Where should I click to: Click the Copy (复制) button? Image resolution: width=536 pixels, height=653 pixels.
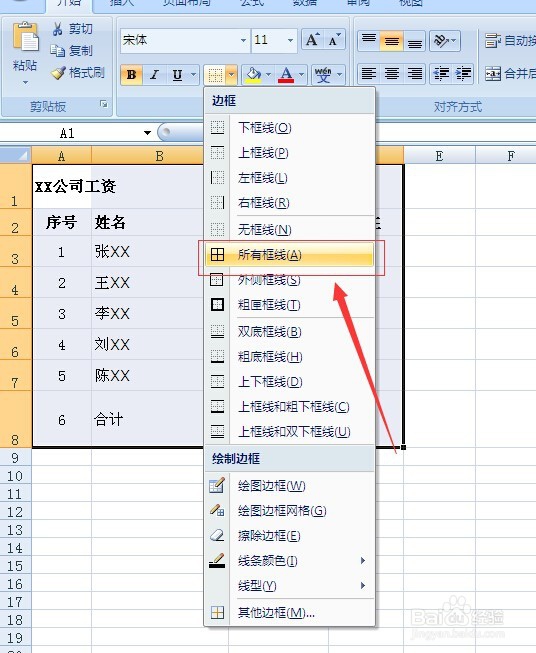click(72, 51)
